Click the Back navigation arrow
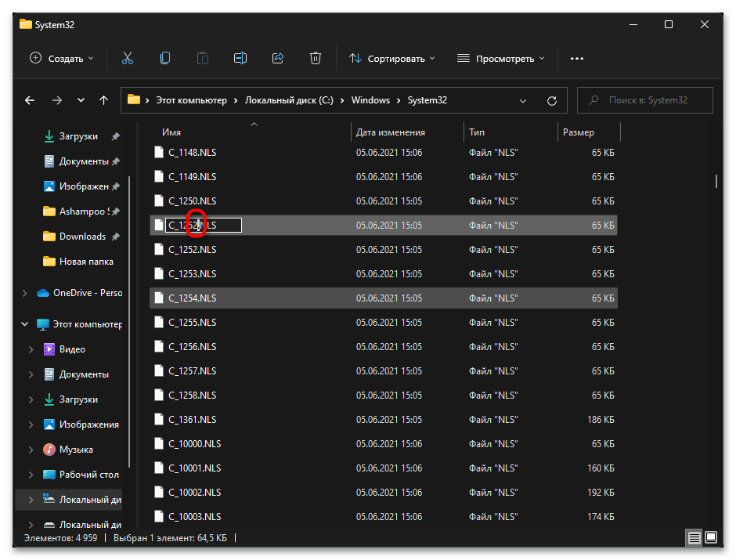The width and height of the screenshot is (736, 560). coord(30,100)
